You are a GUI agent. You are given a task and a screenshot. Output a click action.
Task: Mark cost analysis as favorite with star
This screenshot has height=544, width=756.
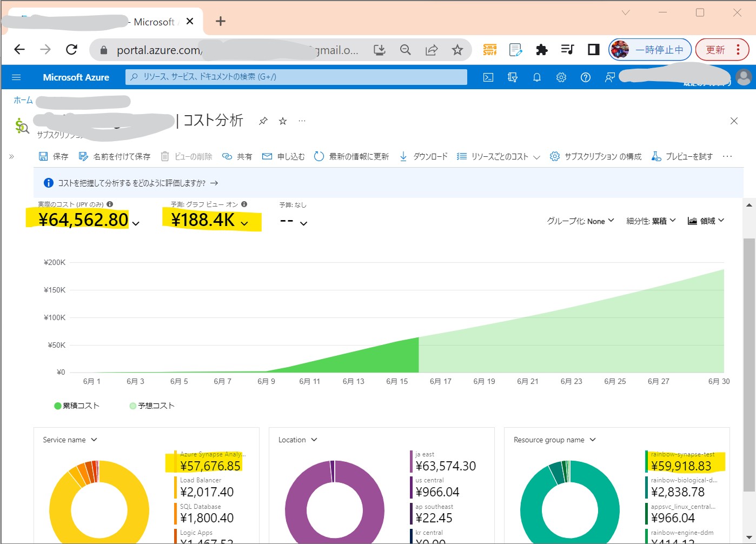tap(283, 121)
